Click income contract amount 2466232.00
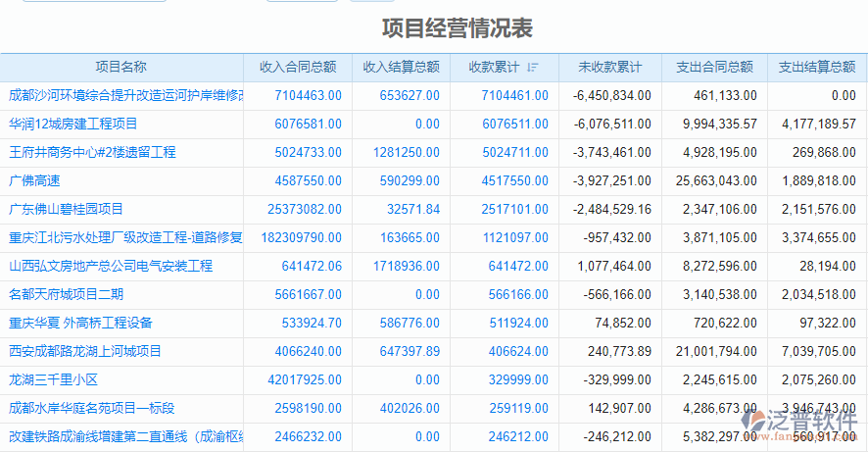This screenshot has width=868, height=452. pyautogui.click(x=309, y=436)
